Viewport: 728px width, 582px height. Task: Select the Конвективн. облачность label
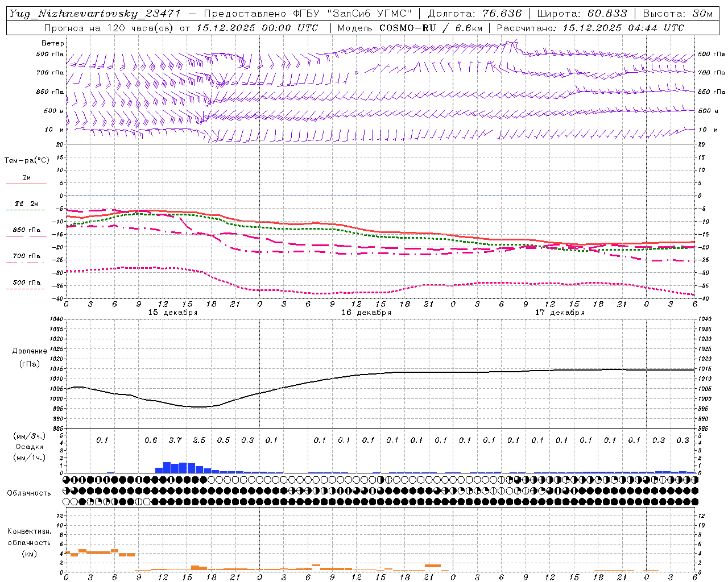(29, 537)
